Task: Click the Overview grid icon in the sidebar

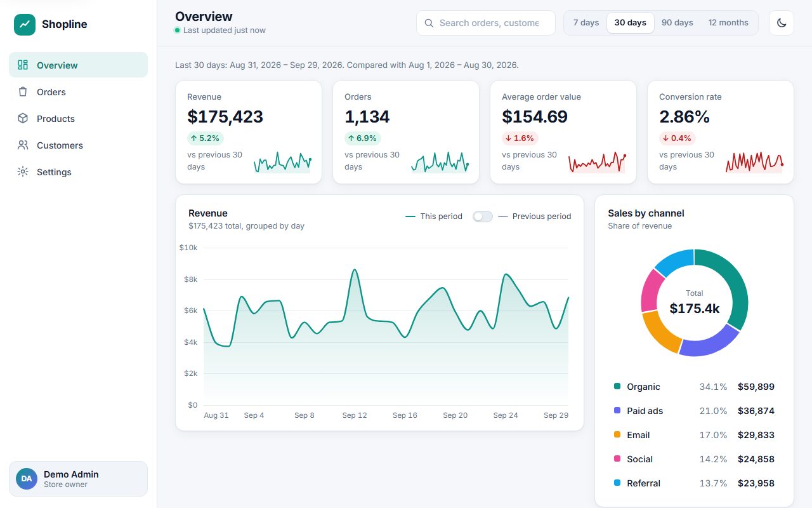Action: click(x=23, y=65)
